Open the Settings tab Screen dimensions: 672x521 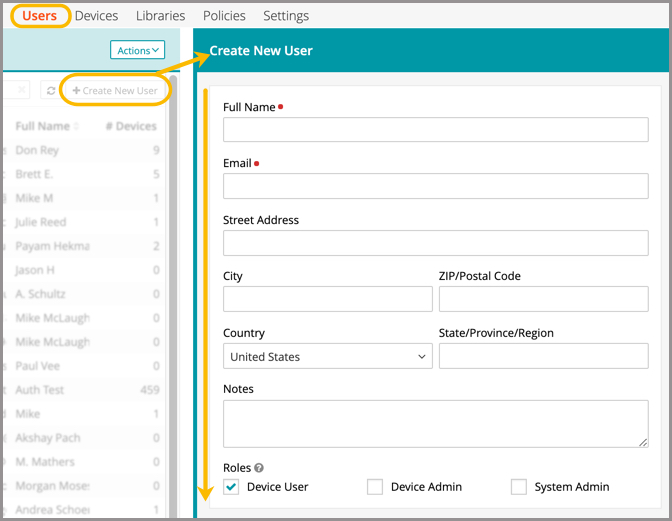click(x=286, y=16)
